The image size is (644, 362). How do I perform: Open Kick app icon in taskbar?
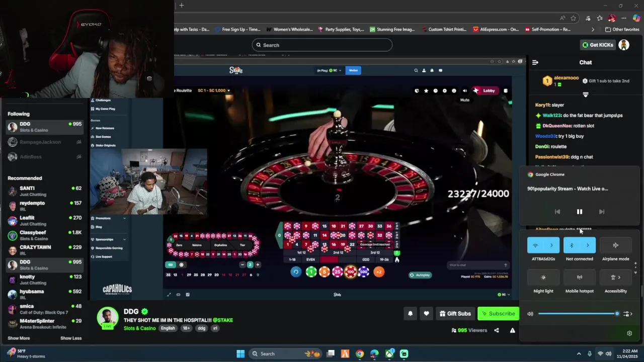pyautogui.click(x=404, y=354)
